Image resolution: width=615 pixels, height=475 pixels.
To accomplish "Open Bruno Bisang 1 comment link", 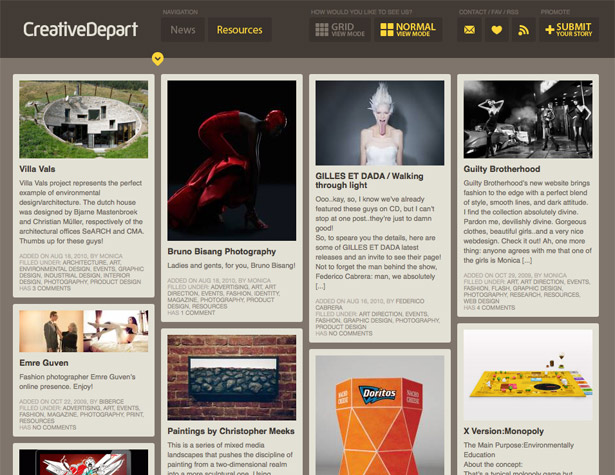I will [x=198, y=313].
